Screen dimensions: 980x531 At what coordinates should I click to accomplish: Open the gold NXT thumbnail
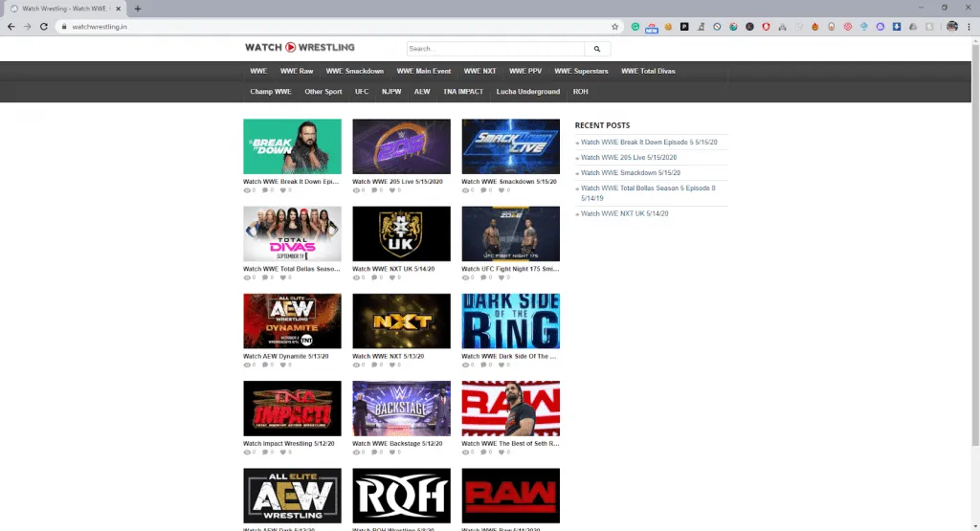401,321
